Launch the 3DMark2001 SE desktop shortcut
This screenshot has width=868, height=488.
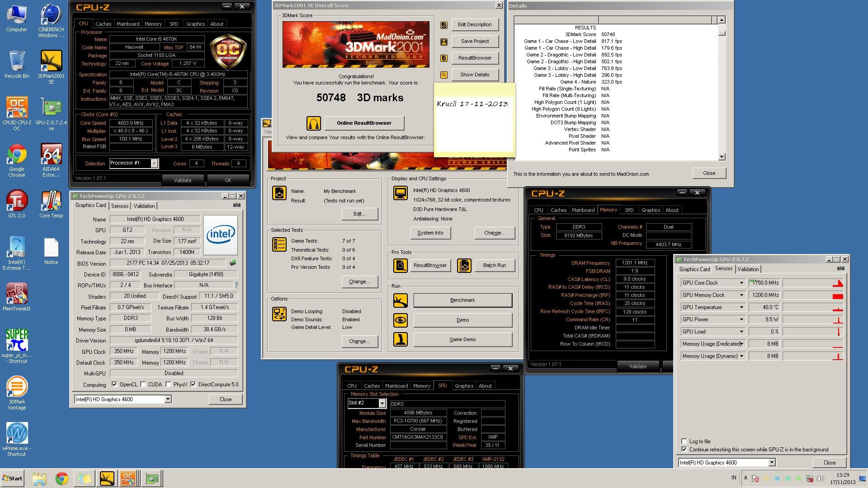(51, 67)
